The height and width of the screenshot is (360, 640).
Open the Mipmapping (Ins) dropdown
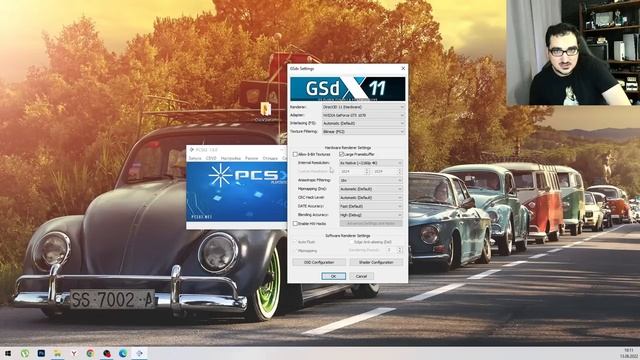pos(371,189)
